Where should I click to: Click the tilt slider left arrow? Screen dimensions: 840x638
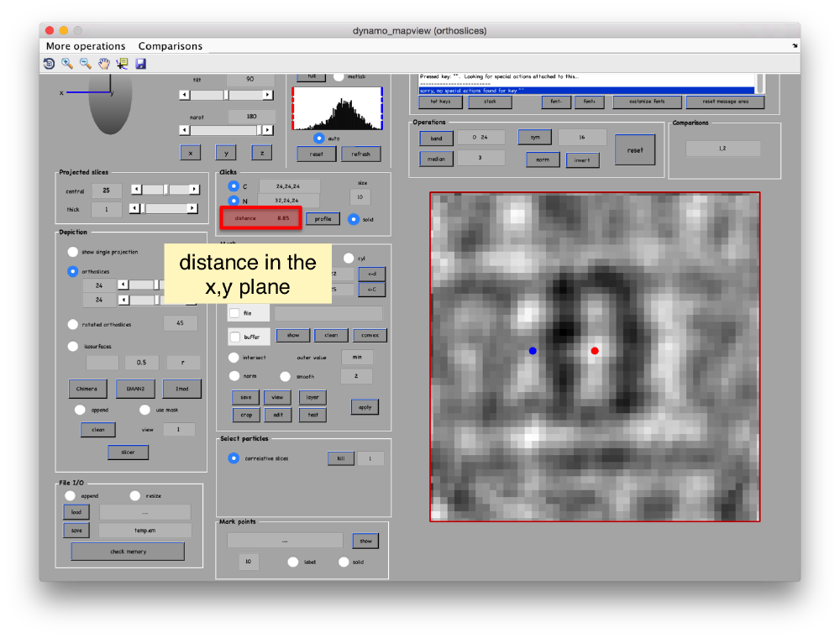point(184,95)
